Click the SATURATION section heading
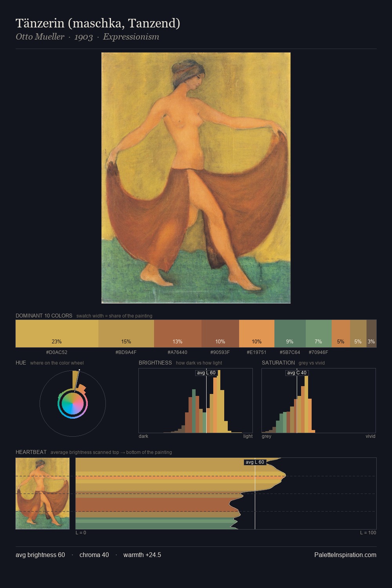 click(278, 363)
